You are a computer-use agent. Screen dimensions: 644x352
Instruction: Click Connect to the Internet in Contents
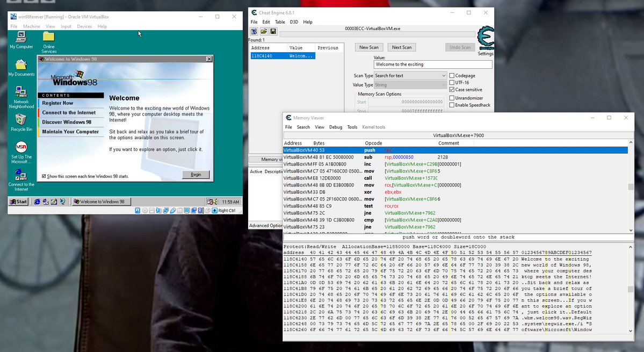[x=71, y=112]
